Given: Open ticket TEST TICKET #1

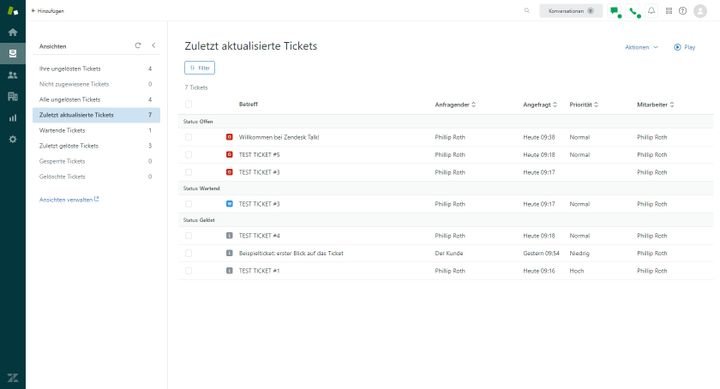Looking at the screenshot, I should click(259, 271).
